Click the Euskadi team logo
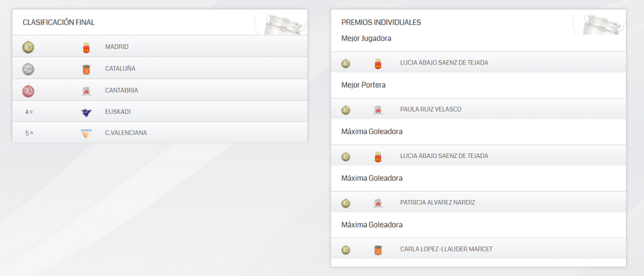This screenshot has width=644, height=276. coord(86,112)
